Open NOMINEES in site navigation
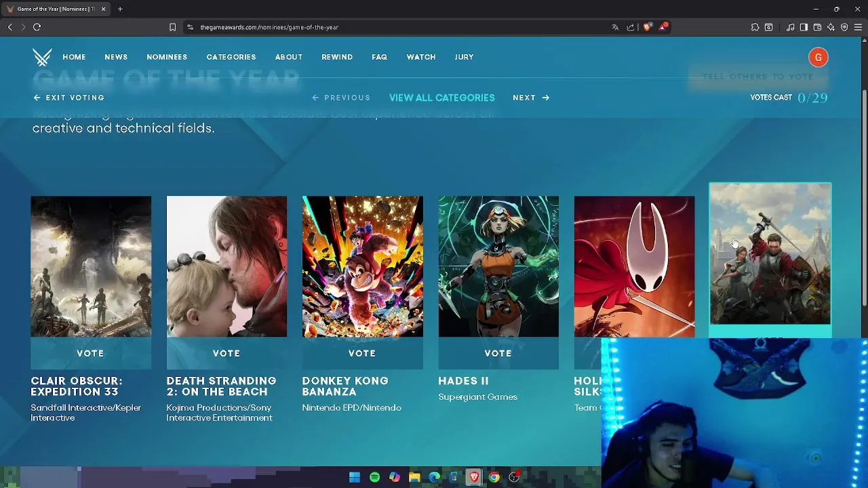The image size is (868, 488). (x=167, y=57)
